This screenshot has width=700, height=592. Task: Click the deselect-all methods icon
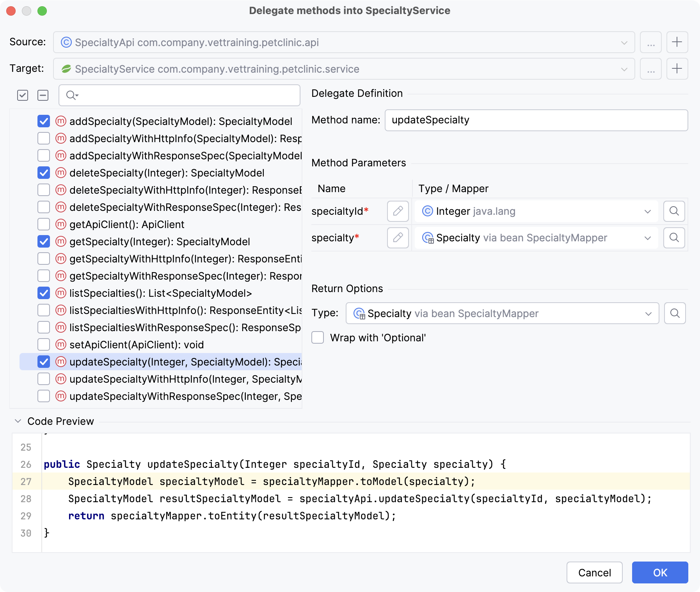click(43, 95)
